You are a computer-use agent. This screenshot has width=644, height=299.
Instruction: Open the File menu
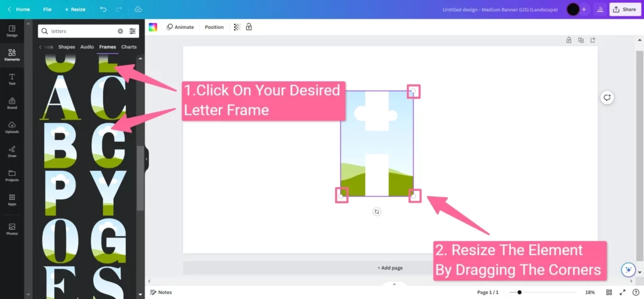coord(47,9)
